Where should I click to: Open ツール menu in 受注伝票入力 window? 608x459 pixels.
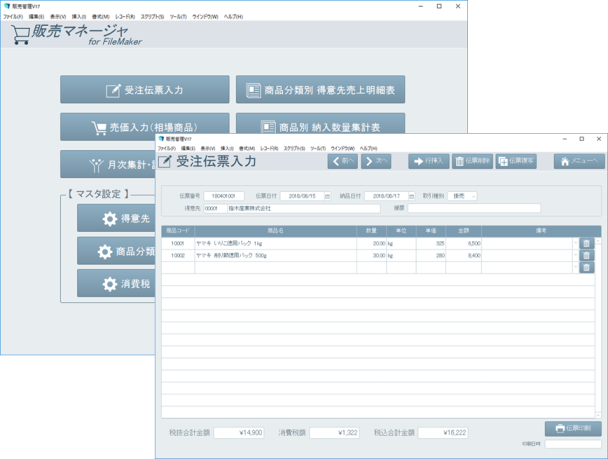click(x=319, y=148)
